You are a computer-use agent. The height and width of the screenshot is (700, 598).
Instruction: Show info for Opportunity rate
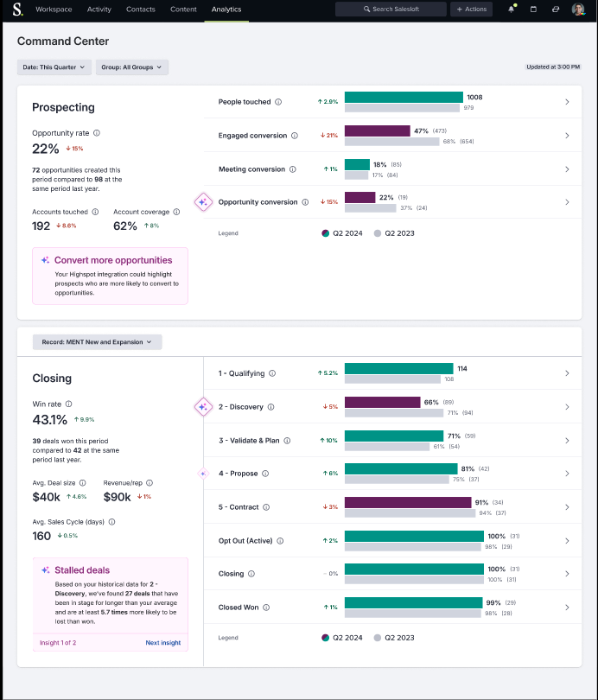tap(97, 133)
